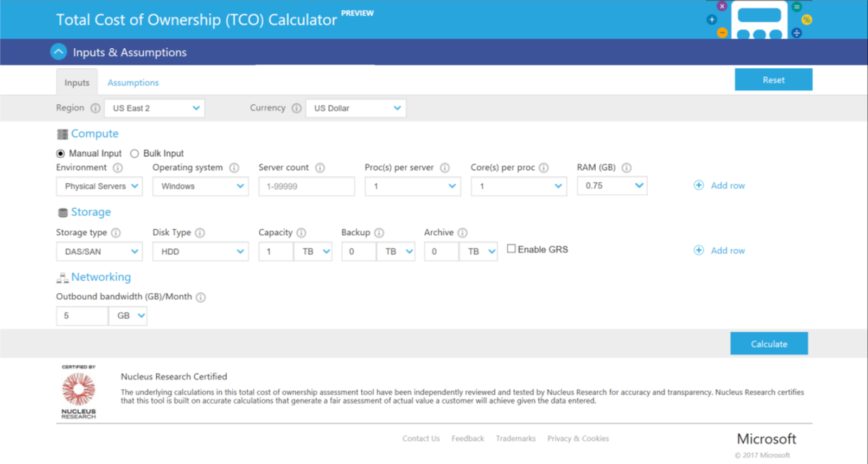868x464 pixels.
Task: Click the Nucleus Research certified logo
Action: [79, 392]
